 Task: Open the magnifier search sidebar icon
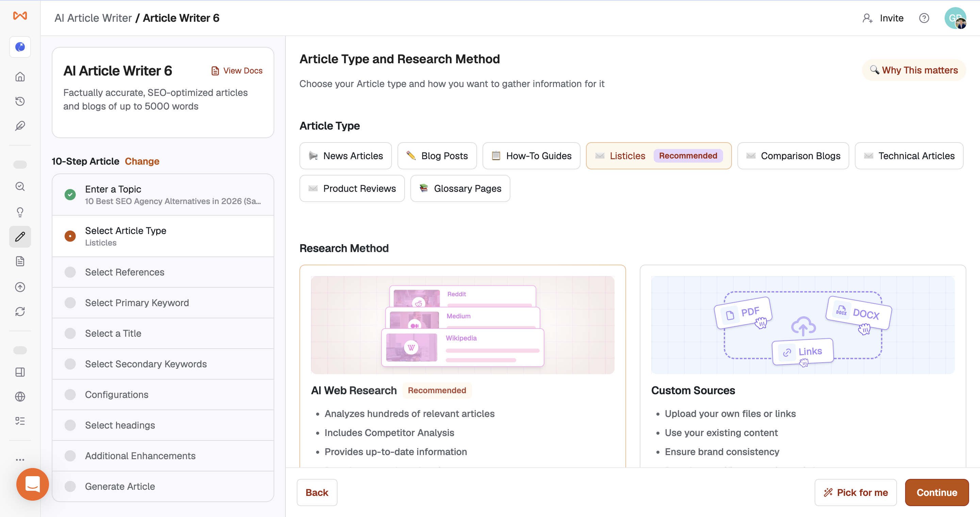pos(20,186)
